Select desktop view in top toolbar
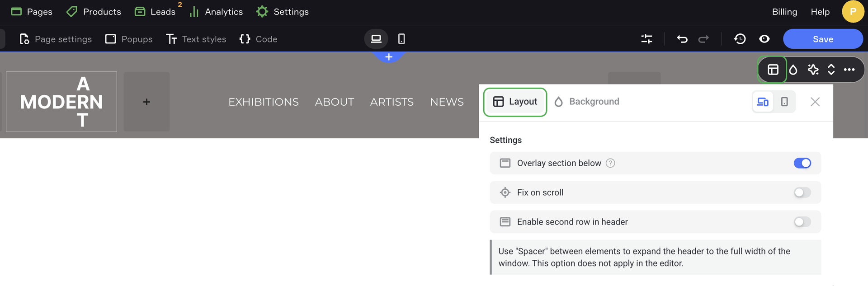868x286 pixels. click(376, 39)
